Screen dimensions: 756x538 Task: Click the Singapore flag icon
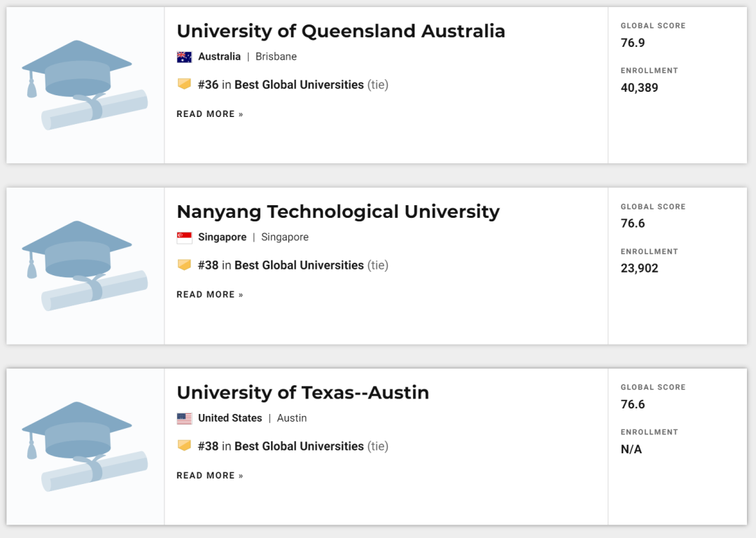coord(184,237)
